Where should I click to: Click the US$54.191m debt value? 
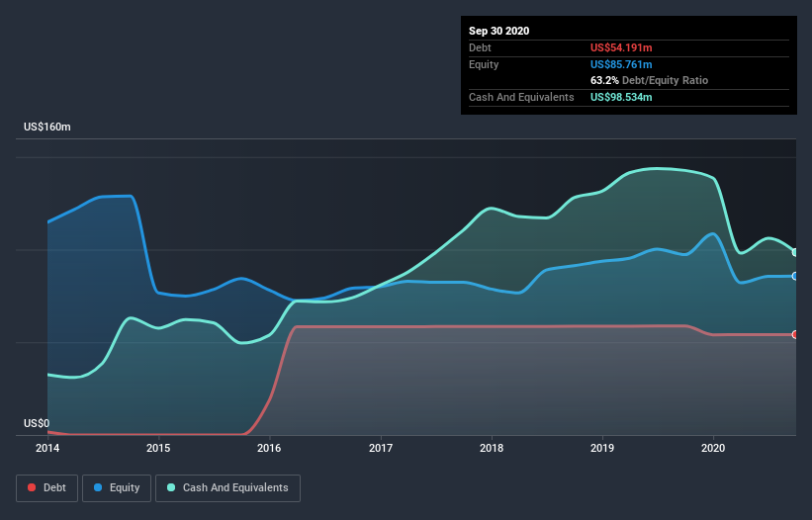tap(621, 47)
